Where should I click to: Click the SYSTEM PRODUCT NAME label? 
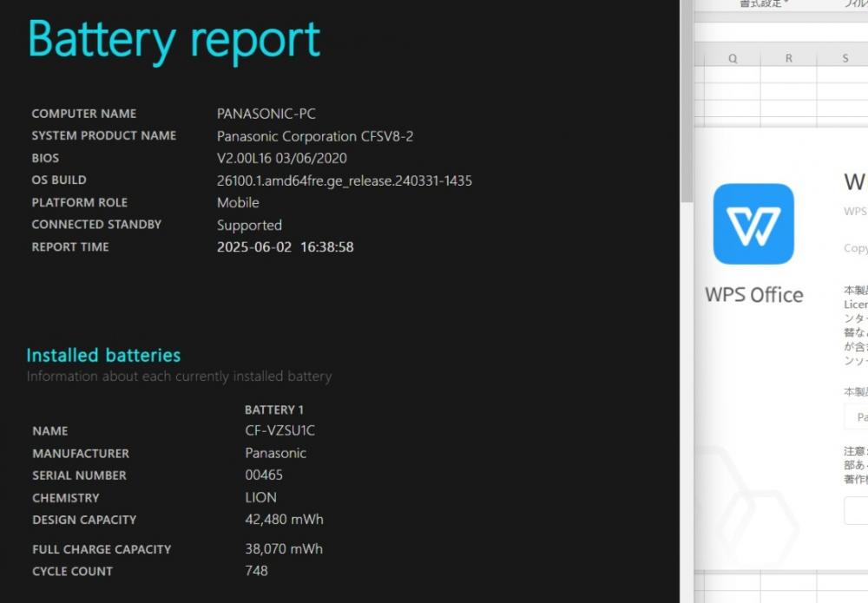click(104, 135)
